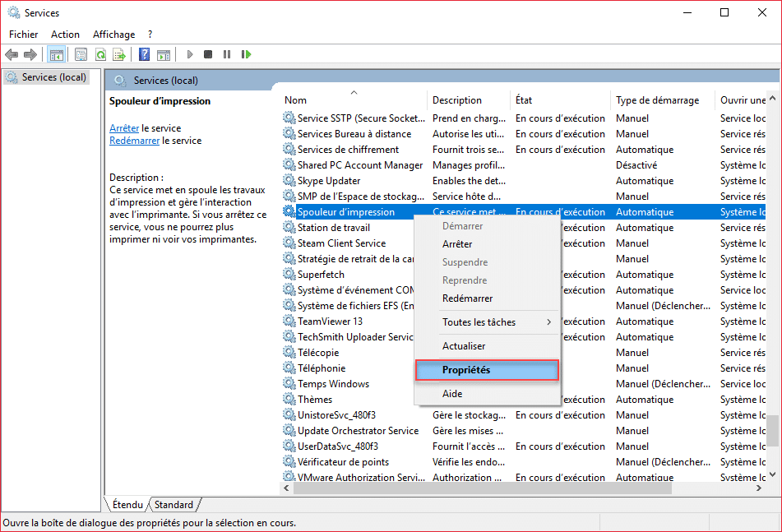Sort by the État column header
Screen dimensions: 782x532
click(x=560, y=99)
